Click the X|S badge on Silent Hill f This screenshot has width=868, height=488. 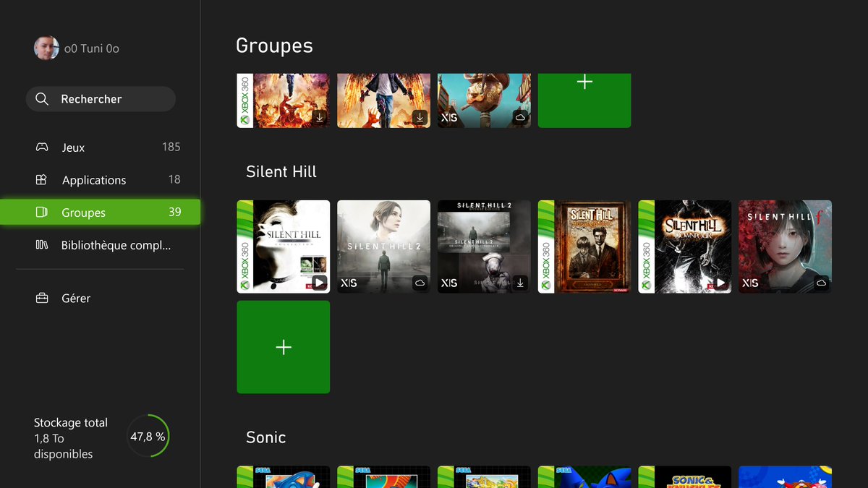click(x=750, y=283)
